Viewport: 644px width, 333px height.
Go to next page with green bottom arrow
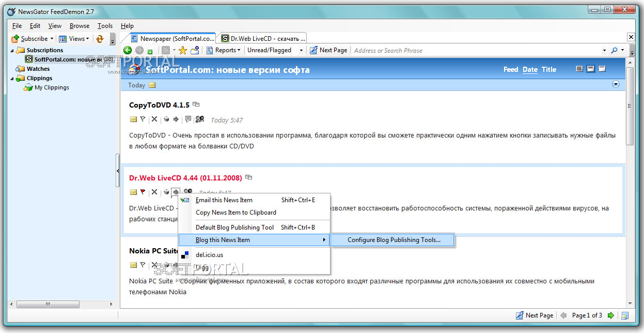coord(611,315)
